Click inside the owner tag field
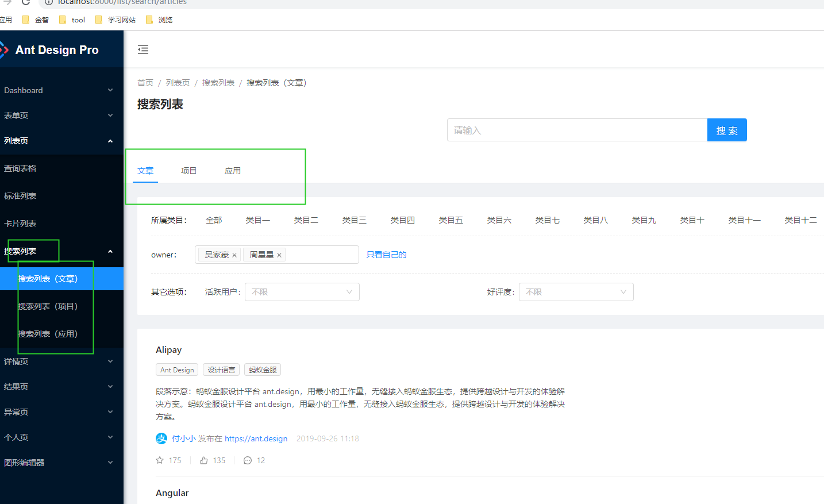This screenshot has width=824, height=504. 277,255
